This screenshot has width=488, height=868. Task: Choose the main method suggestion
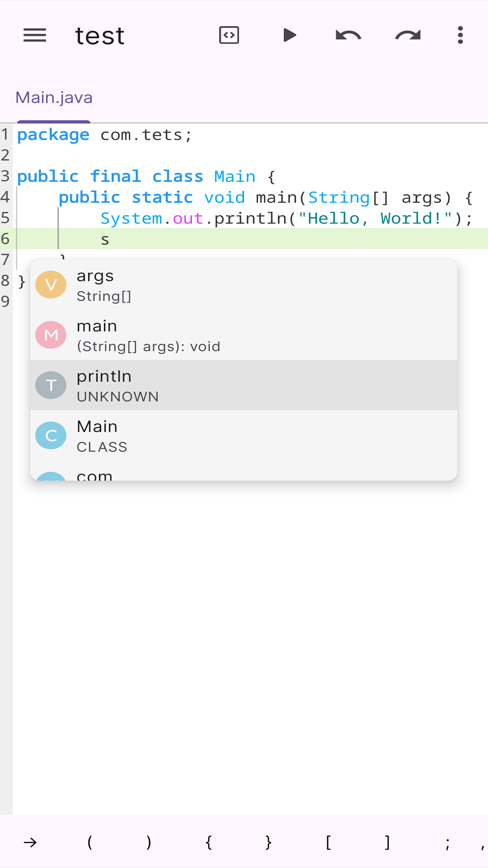pyautogui.click(x=244, y=335)
